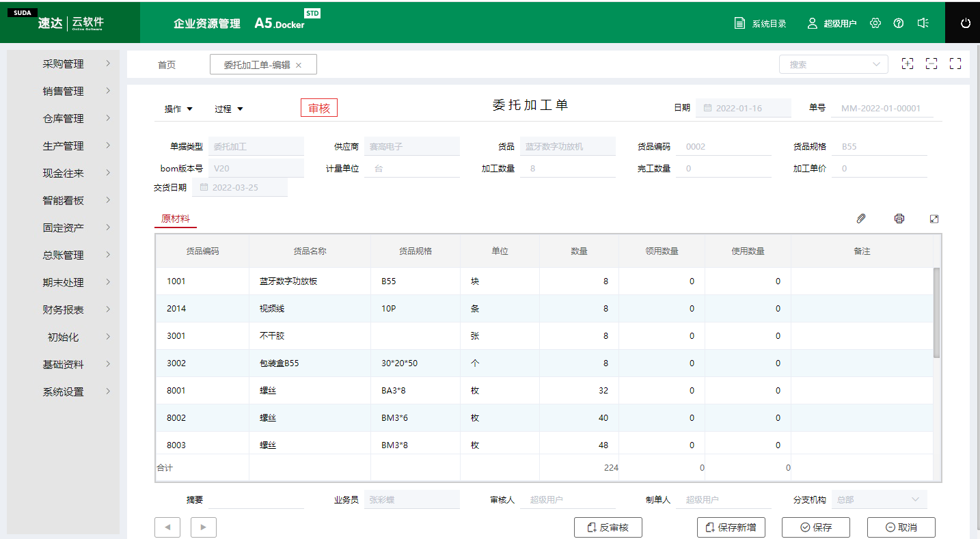Image resolution: width=980 pixels, height=539 pixels.
Task: Go to previous record arrow button
Action: [168, 527]
